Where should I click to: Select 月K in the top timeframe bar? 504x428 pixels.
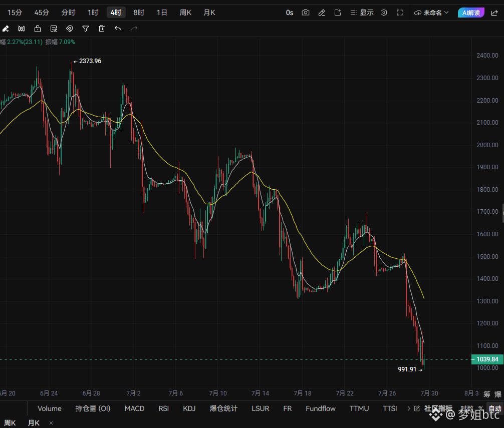click(209, 13)
